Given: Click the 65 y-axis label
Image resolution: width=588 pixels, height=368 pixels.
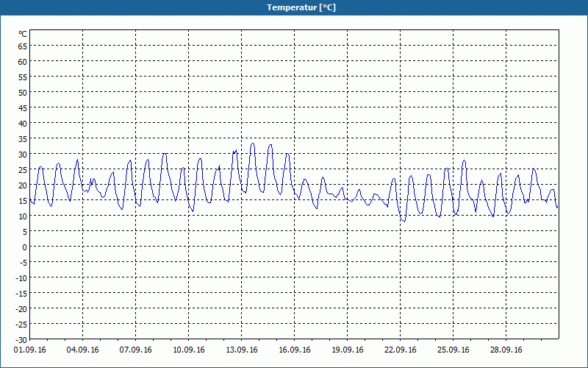Looking at the screenshot, I should click(x=23, y=46).
